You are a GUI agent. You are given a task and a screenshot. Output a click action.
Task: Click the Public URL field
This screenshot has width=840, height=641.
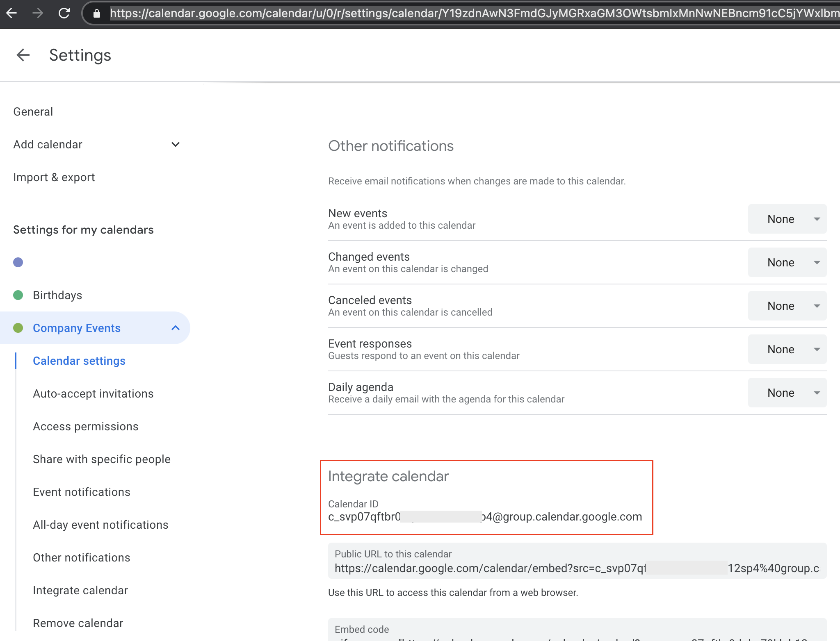tap(577, 568)
